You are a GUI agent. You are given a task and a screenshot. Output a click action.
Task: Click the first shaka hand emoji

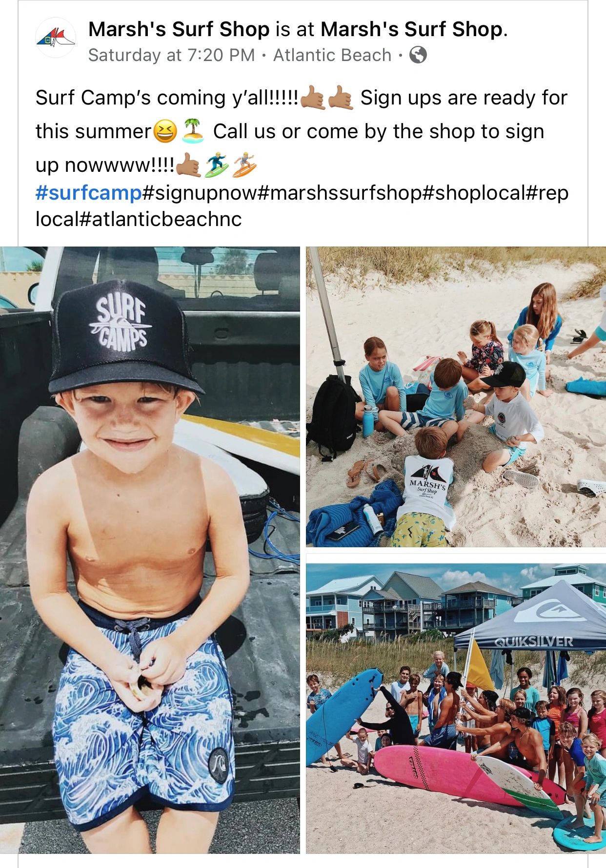click(x=313, y=98)
